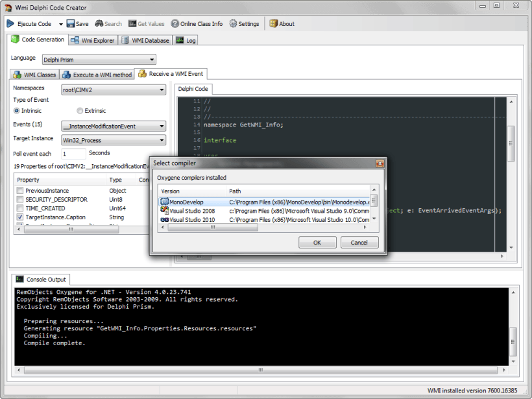This screenshot has height=399, width=532.
Task: Click the Search binoculars icon
Action: point(99,23)
